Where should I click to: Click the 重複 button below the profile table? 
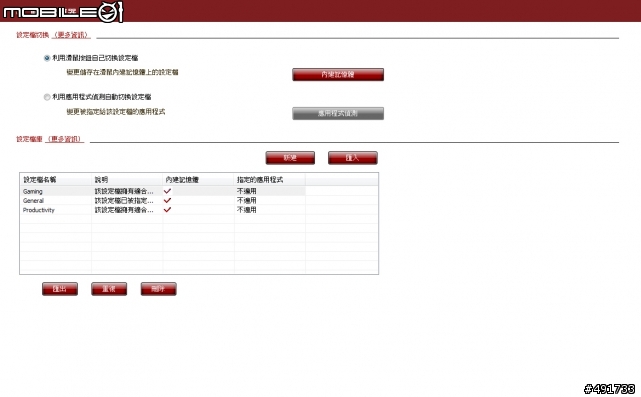coord(109,289)
